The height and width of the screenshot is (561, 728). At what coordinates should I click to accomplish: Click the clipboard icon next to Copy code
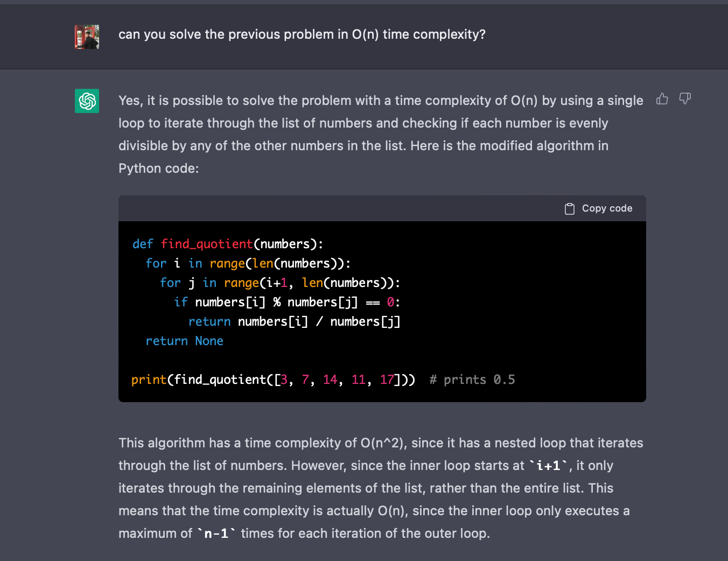[569, 208]
